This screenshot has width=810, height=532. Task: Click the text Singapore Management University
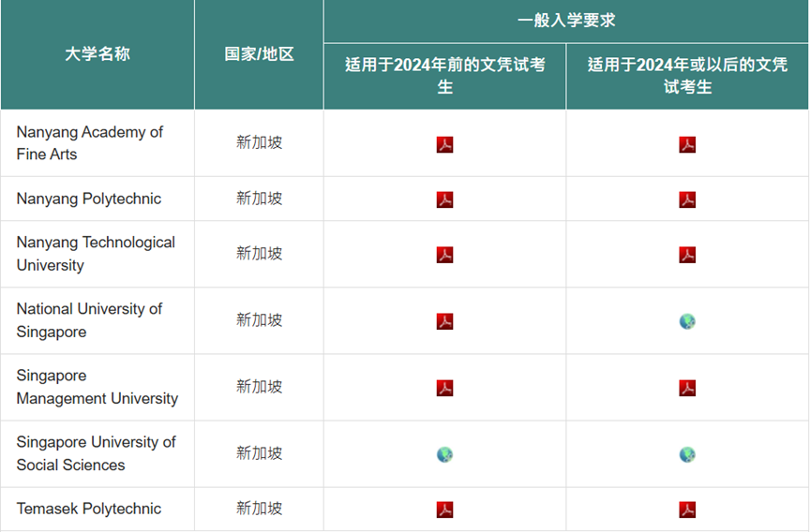click(x=97, y=387)
